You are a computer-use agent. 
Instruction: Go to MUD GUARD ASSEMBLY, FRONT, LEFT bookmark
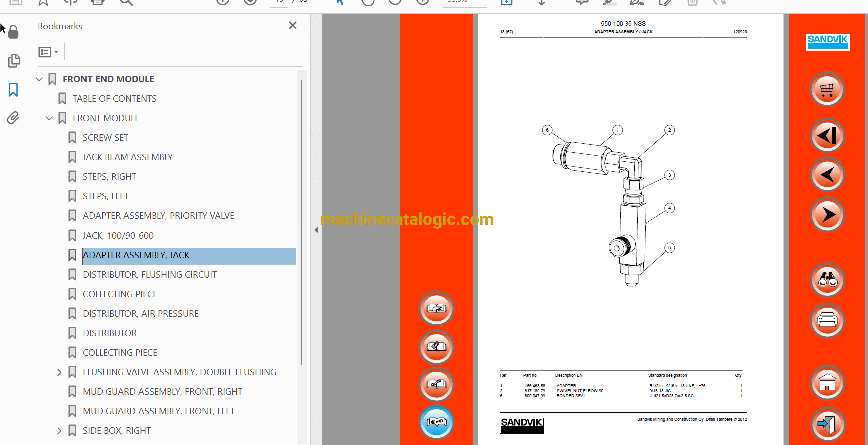(158, 411)
